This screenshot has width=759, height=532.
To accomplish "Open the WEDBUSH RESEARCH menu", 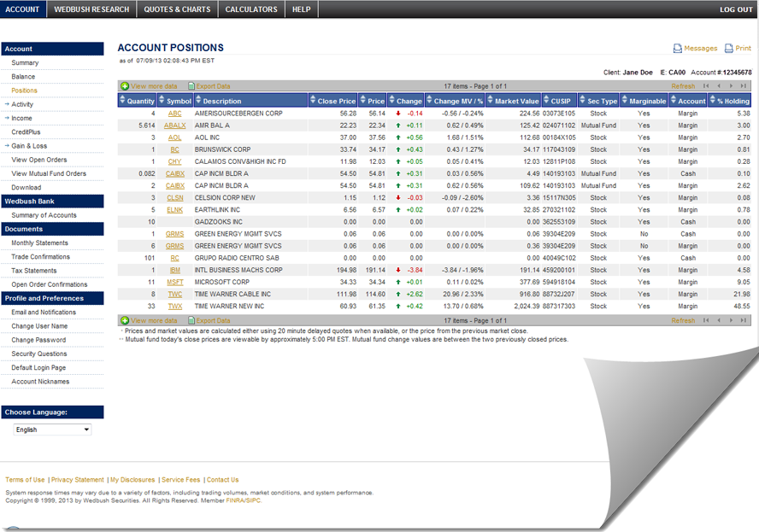I will pyautogui.click(x=91, y=9).
